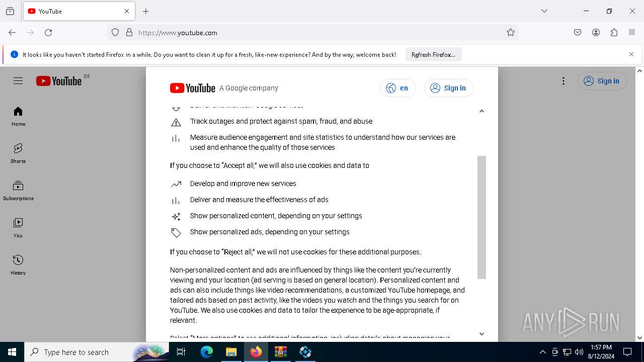644x362 pixels.
Task: Open History in YouTube sidebar
Action: coord(18,265)
